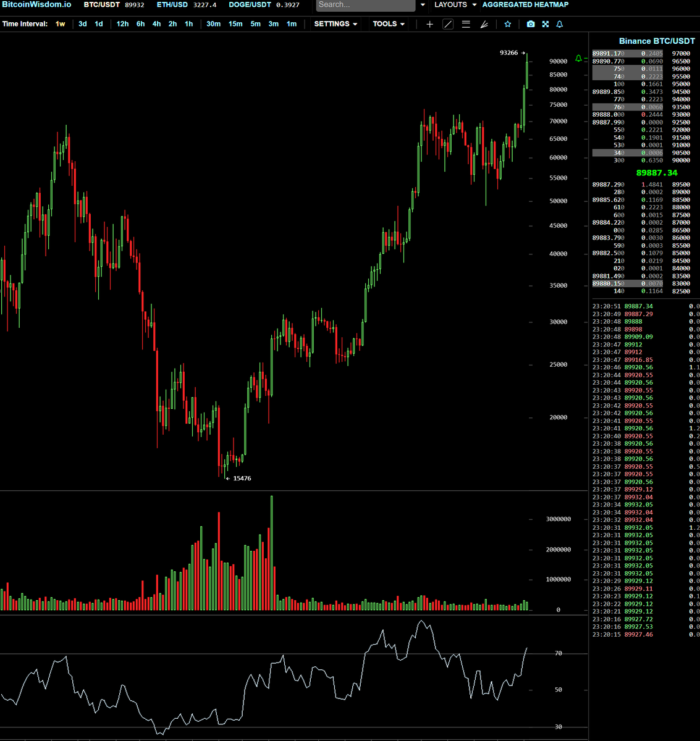Switch time interval to 3m

pyautogui.click(x=273, y=24)
